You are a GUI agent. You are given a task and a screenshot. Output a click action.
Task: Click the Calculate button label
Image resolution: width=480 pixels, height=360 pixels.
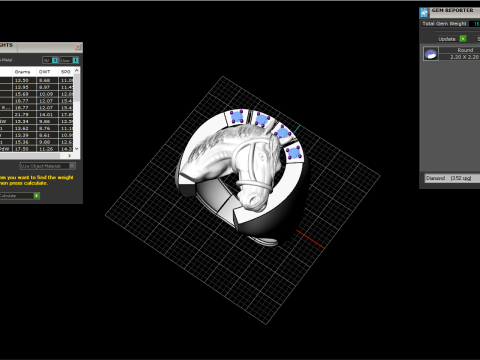(8, 196)
